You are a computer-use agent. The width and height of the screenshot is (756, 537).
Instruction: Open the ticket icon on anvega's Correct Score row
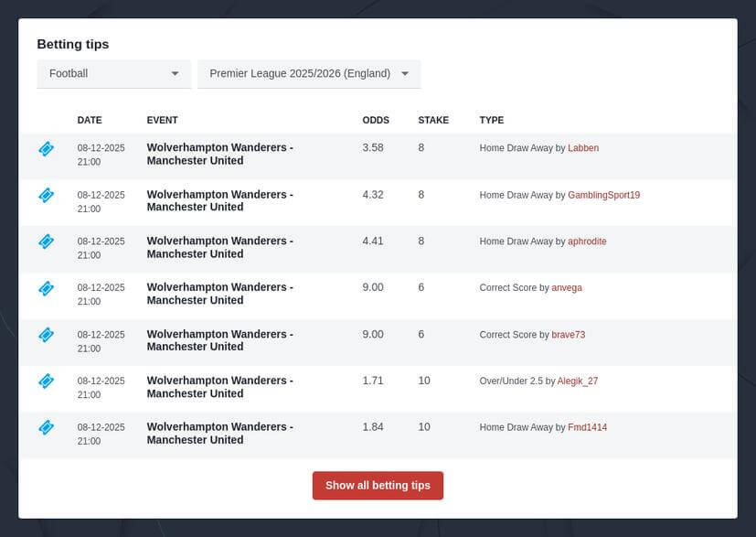pos(46,288)
